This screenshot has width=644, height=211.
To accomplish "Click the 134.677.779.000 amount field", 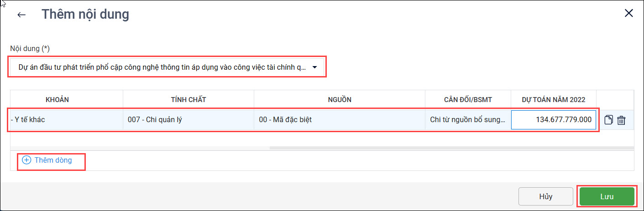I will point(553,120).
